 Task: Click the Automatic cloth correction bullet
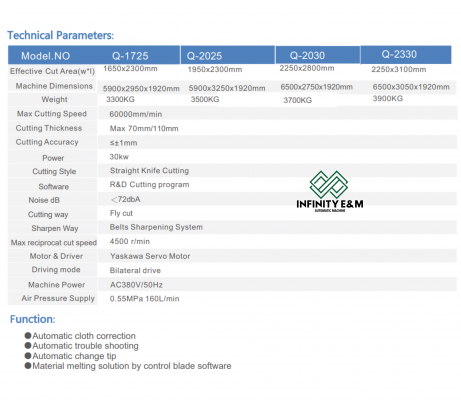point(80,336)
